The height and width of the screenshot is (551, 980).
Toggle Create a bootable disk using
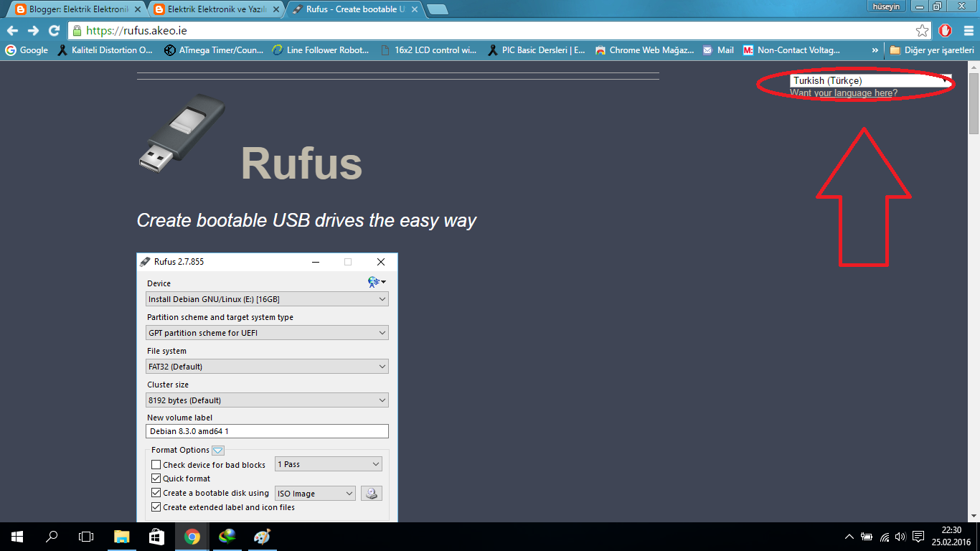[x=156, y=493]
